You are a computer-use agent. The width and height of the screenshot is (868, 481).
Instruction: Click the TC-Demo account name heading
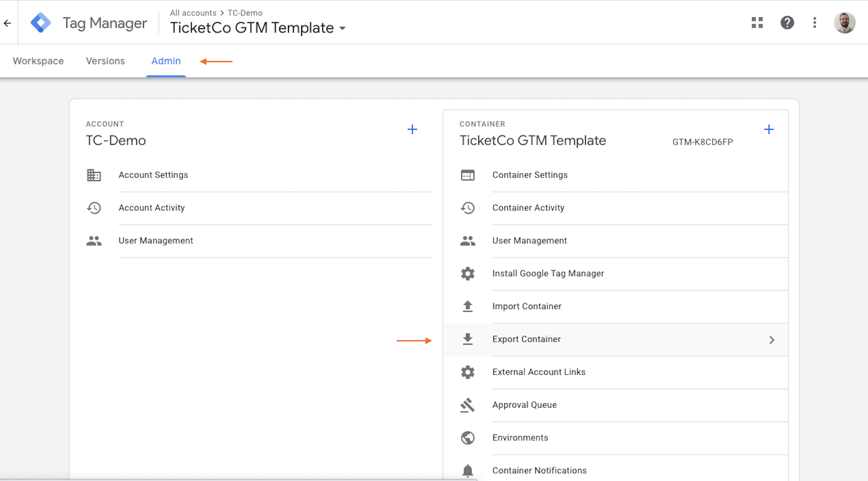116,141
